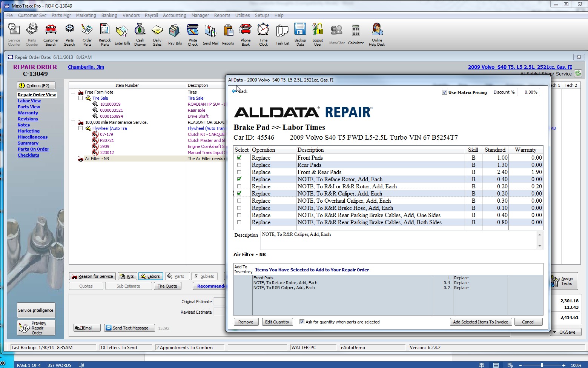Click the Labors button

(150, 276)
